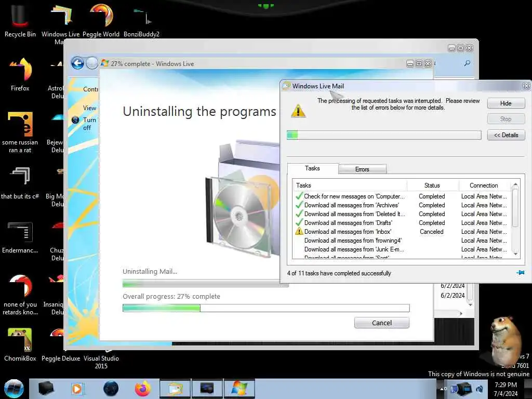532x399 pixels.
Task: Select 'Download all messages from Inbox' row
Action: [x=402, y=231]
